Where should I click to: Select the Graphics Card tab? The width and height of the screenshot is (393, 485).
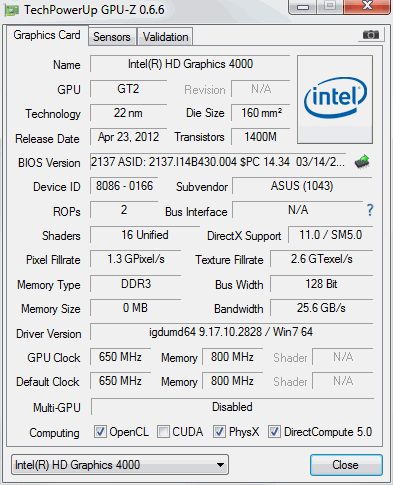click(x=47, y=35)
